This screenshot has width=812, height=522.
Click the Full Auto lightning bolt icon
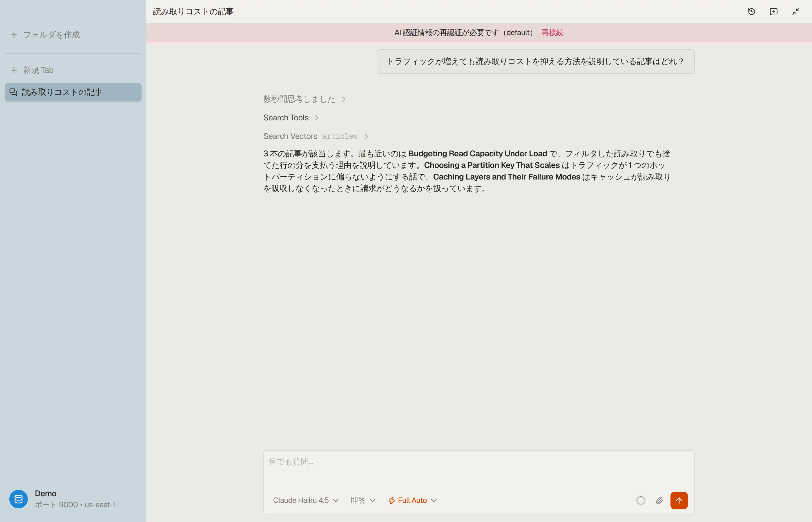point(391,501)
